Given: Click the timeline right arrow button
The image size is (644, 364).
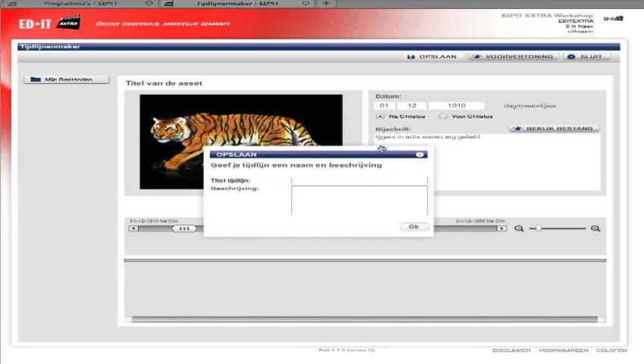Looking at the screenshot, I should (502, 228).
